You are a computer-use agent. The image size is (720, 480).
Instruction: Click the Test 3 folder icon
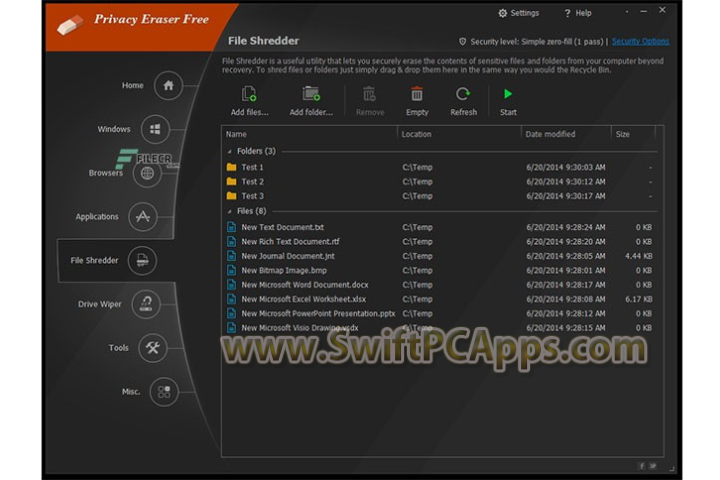[x=231, y=196]
